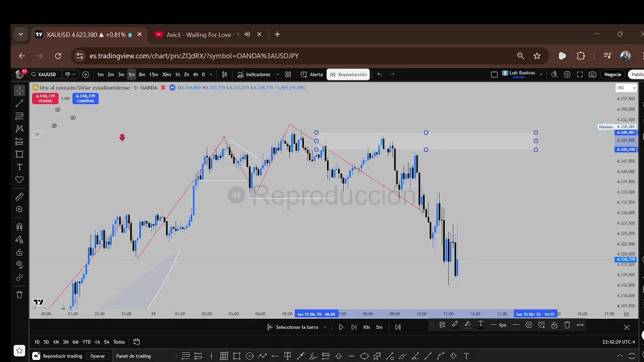Select the 15m timeframe
Image resolution: width=644 pixels, height=362 pixels.
pyautogui.click(x=153, y=74)
